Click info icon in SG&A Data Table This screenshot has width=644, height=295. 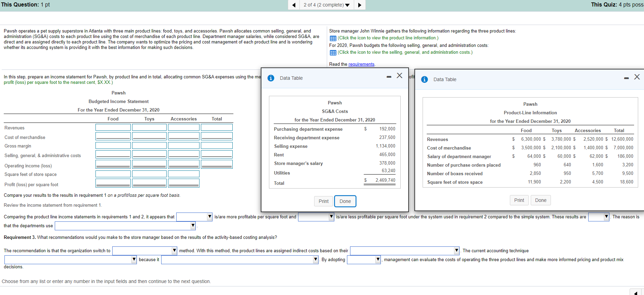[x=271, y=78]
